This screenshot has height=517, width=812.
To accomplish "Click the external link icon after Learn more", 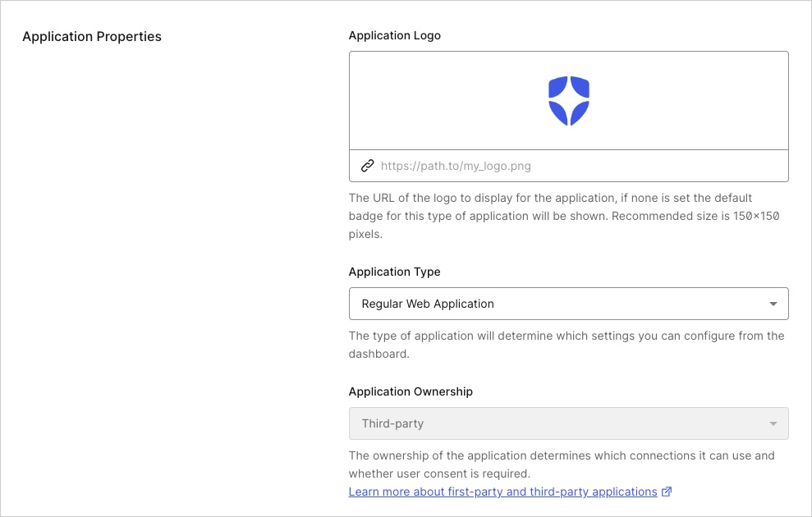I will (x=667, y=492).
